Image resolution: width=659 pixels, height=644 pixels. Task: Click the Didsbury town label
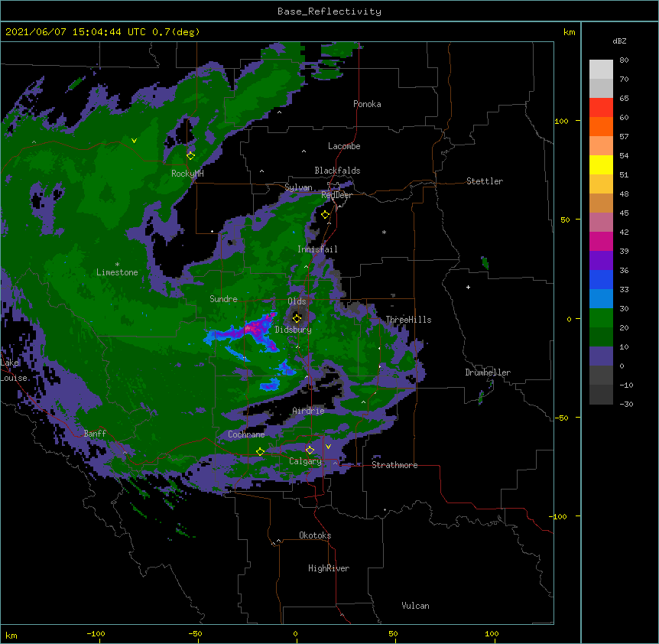294,330
